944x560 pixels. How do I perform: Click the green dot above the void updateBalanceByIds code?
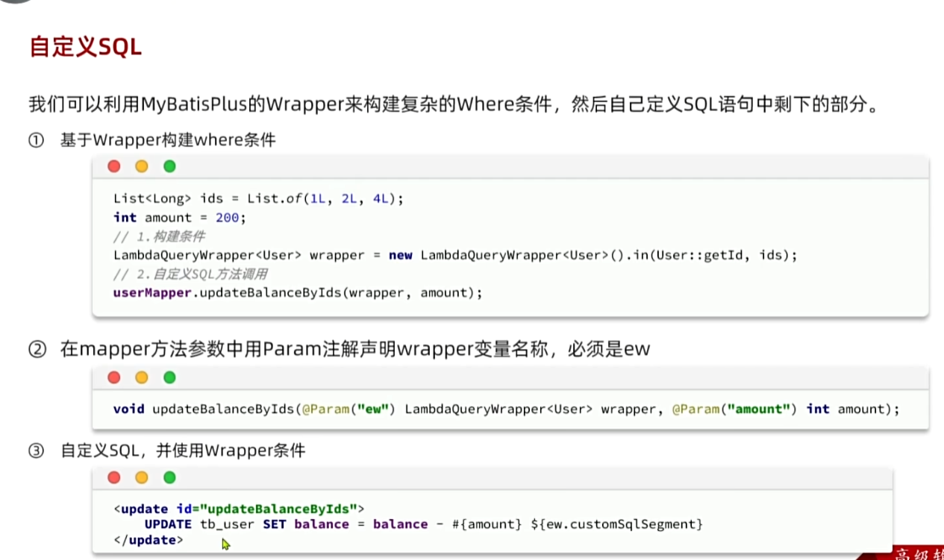point(169,377)
